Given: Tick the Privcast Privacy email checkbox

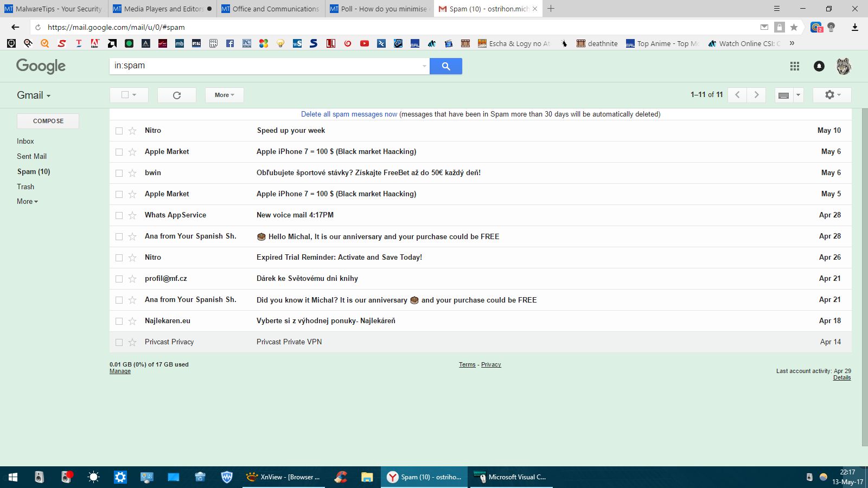Looking at the screenshot, I should tap(119, 342).
